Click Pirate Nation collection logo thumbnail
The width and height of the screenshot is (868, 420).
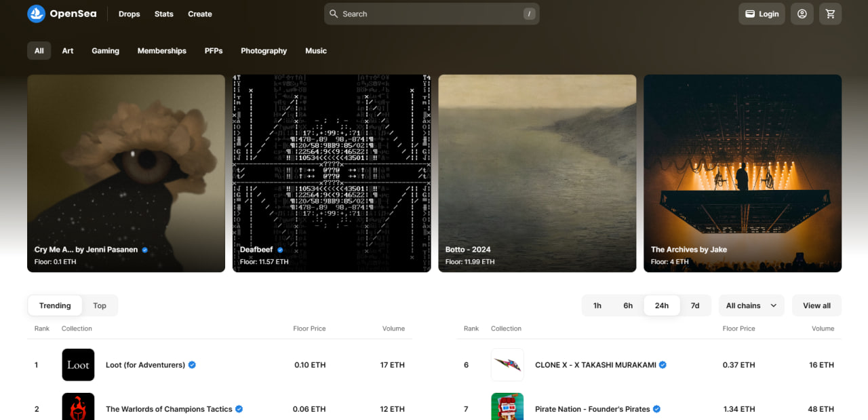(507, 407)
